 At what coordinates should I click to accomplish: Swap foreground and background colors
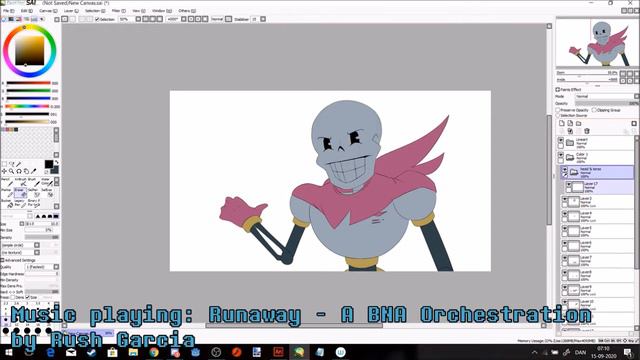pos(56,162)
